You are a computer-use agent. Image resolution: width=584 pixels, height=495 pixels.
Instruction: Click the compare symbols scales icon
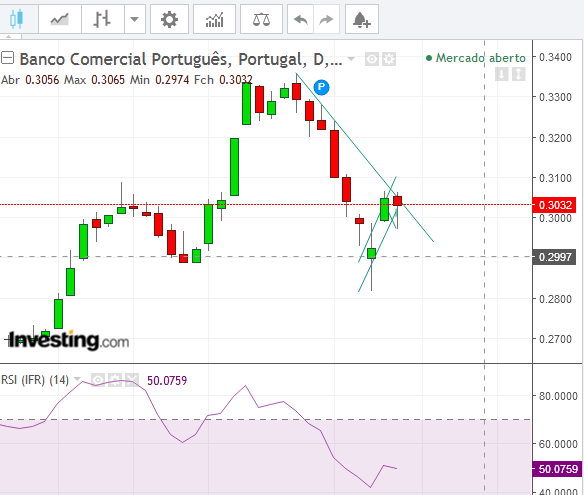(x=261, y=19)
